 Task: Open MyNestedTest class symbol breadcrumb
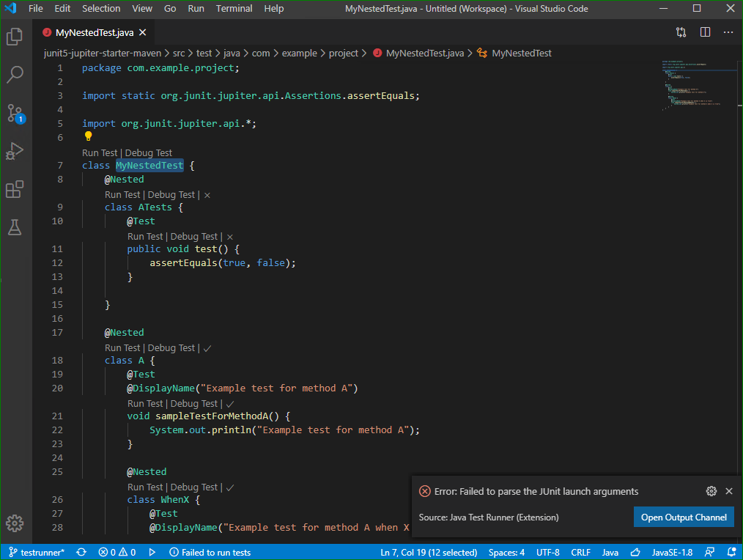click(514, 53)
